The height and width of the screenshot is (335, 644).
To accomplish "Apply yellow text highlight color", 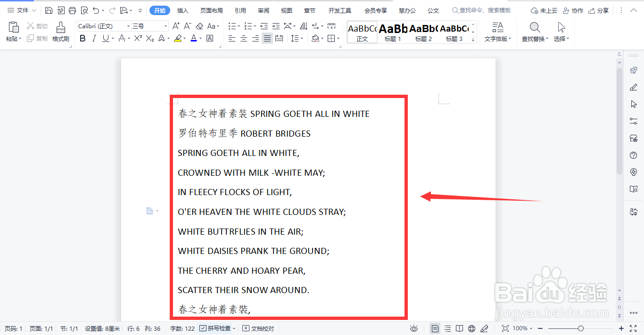I will tap(178, 38).
